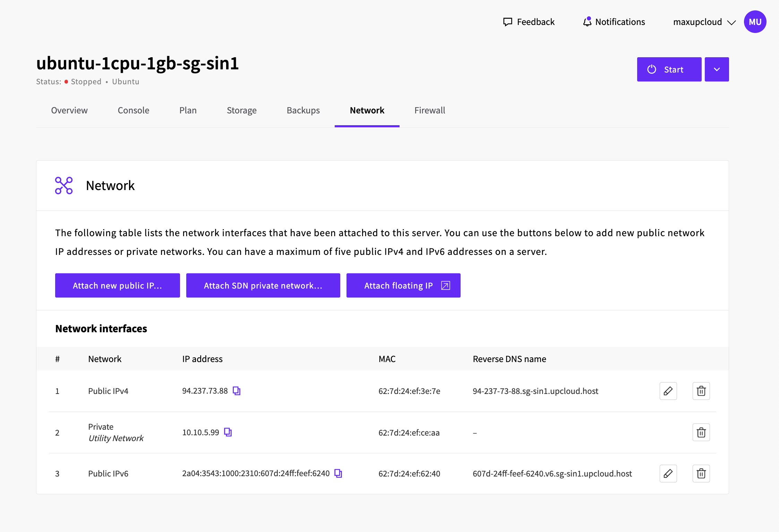Viewport: 779px width, 532px height.
Task: Copy the 10.10.5.99 private IP address
Action: point(228,432)
